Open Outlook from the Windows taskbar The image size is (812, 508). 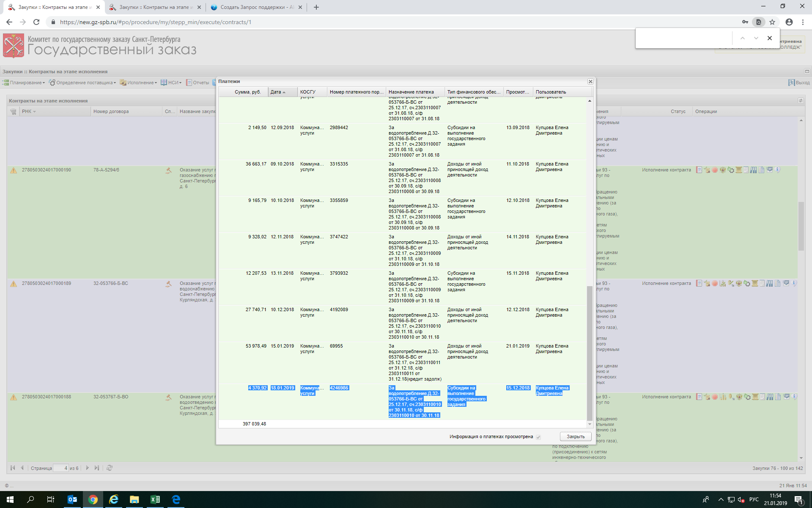72,500
